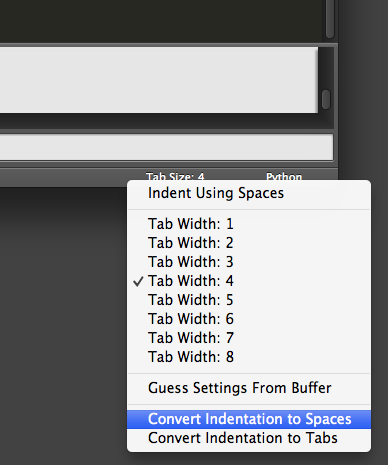Open Tab Size: 4 status bar dropdown
The width and height of the screenshot is (388, 465).
[x=175, y=176]
